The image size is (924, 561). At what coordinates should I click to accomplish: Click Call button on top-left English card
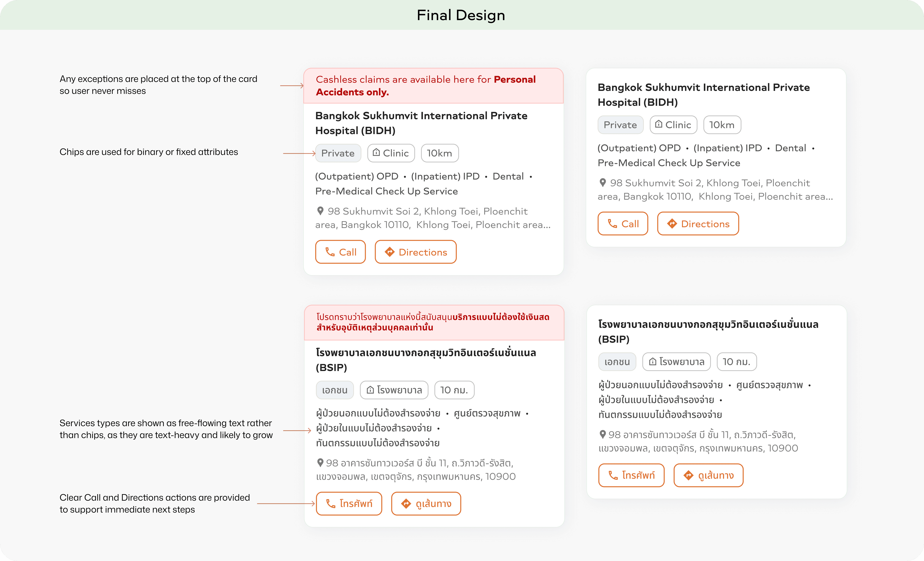340,252
